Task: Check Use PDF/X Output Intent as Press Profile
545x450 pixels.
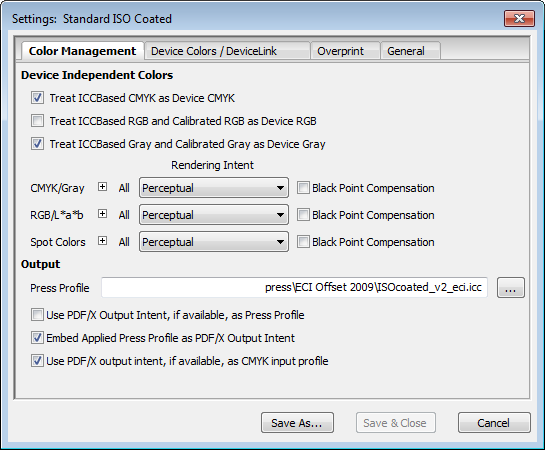Action: point(37,315)
